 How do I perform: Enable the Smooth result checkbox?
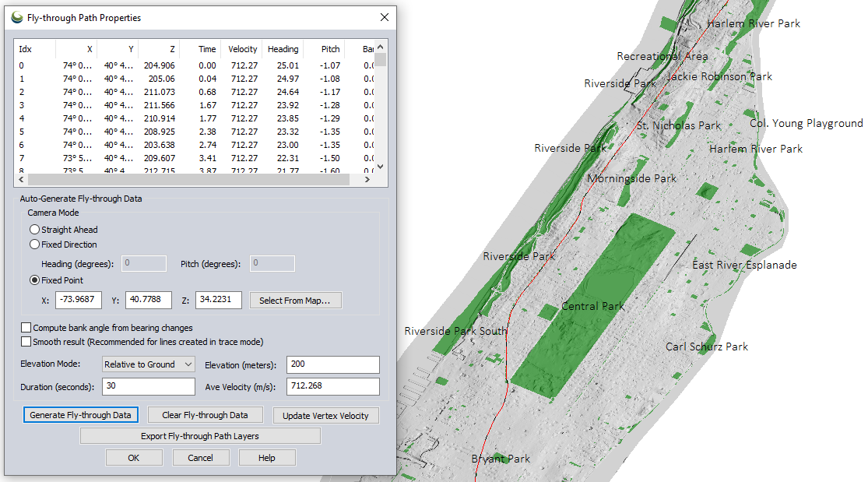point(26,342)
